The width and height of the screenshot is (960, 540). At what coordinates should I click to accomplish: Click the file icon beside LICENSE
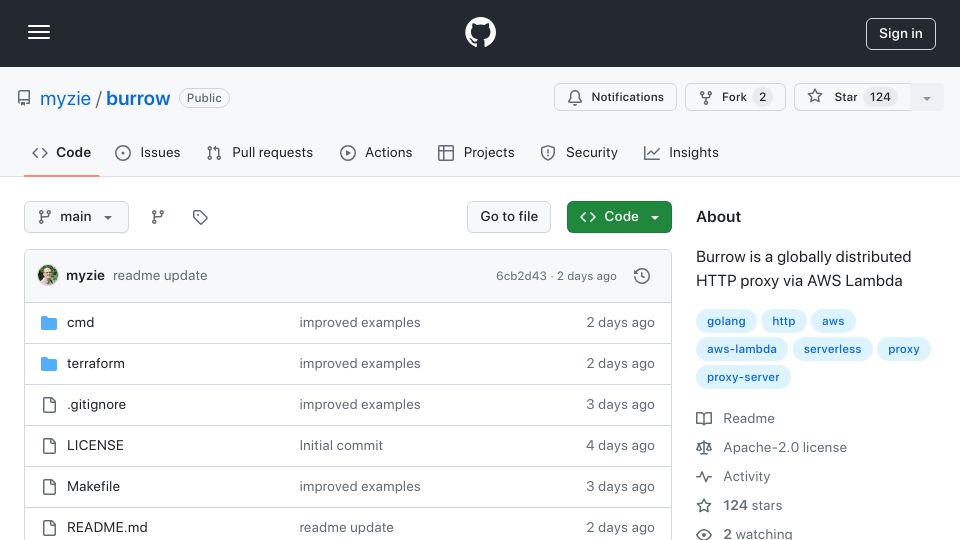coord(49,446)
